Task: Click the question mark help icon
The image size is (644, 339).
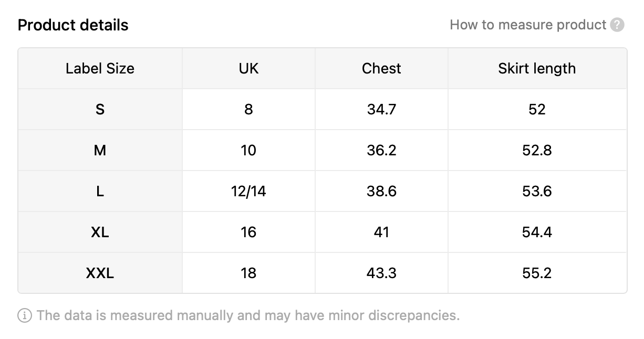Action: pyautogui.click(x=618, y=25)
